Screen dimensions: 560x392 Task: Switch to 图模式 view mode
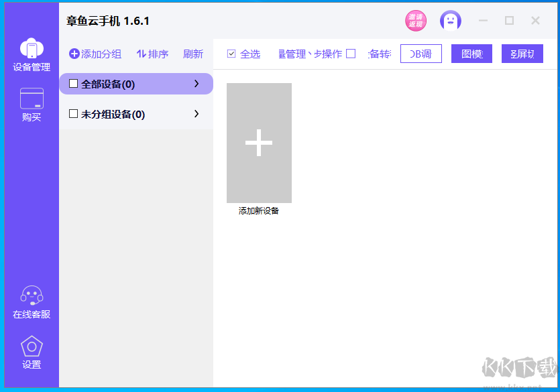471,54
